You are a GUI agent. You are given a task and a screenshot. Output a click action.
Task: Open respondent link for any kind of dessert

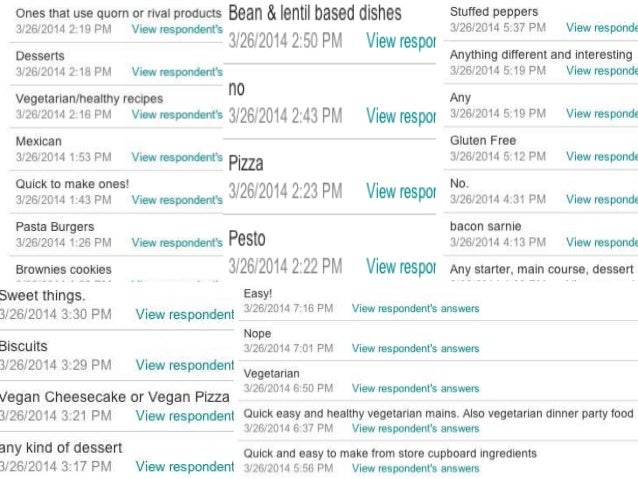pyautogui.click(x=185, y=466)
